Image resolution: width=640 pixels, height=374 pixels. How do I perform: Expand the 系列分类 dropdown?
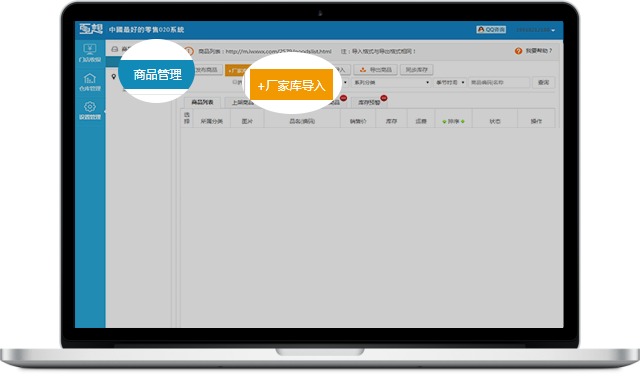pyautogui.click(x=391, y=82)
